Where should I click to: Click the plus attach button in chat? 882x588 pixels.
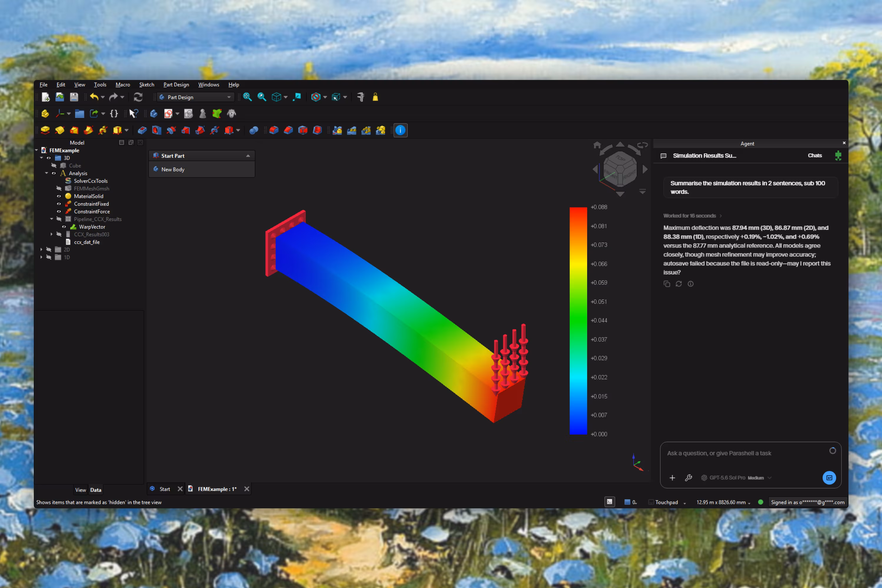pos(672,478)
